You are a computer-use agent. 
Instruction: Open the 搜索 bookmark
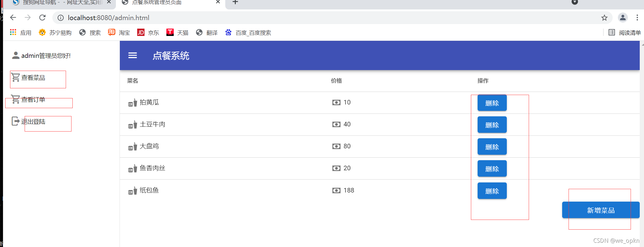tap(90, 32)
